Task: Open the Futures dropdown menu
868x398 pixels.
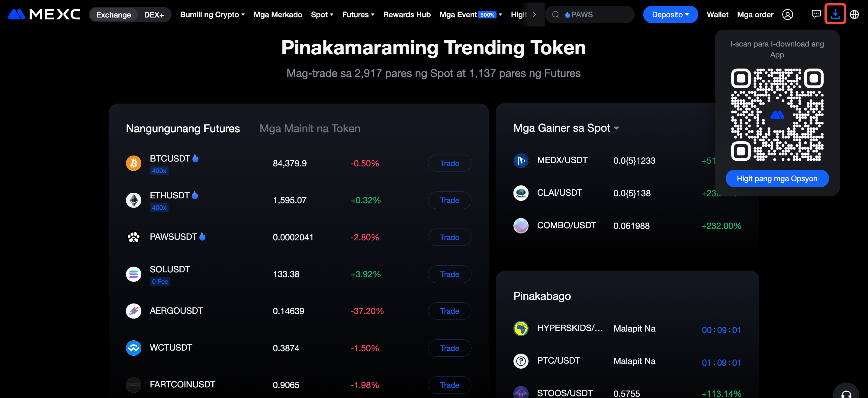Action: [358, 14]
